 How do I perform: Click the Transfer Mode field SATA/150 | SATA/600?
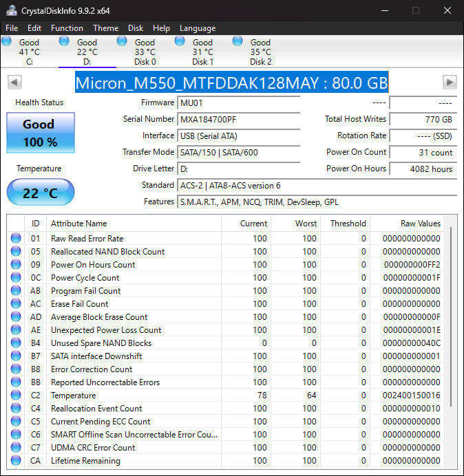point(238,152)
